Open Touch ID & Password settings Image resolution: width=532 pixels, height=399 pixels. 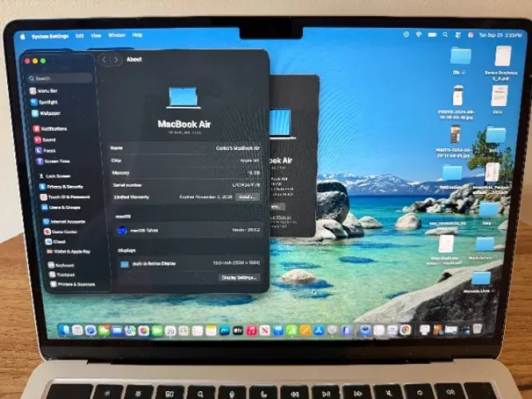click(65, 197)
